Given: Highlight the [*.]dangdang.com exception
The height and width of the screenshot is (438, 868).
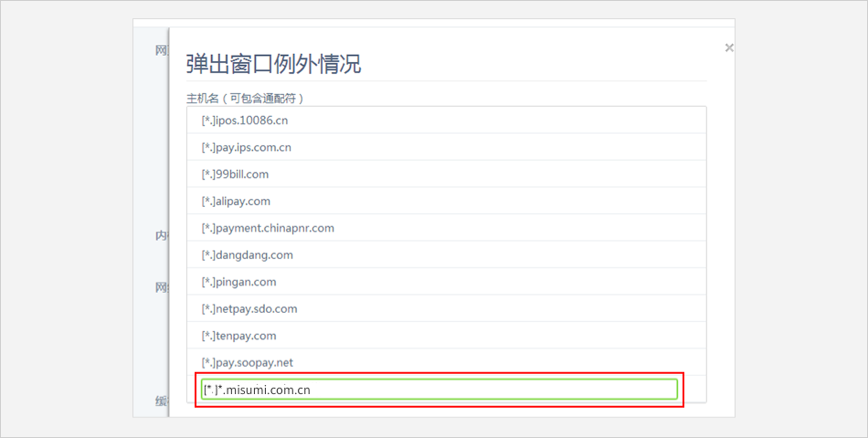Looking at the screenshot, I should (247, 255).
